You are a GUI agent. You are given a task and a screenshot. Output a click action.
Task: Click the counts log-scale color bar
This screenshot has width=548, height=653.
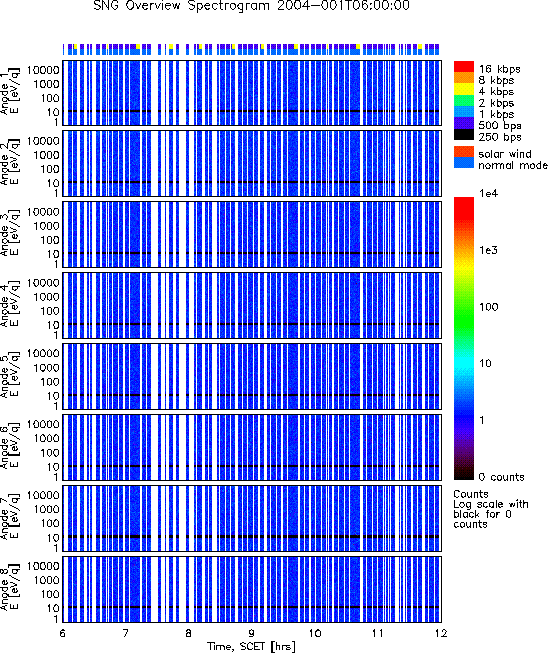point(464,339)
